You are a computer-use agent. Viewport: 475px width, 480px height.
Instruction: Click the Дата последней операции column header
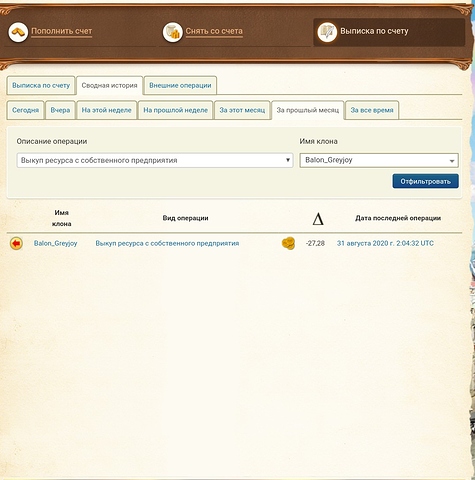tap(398, 218)
